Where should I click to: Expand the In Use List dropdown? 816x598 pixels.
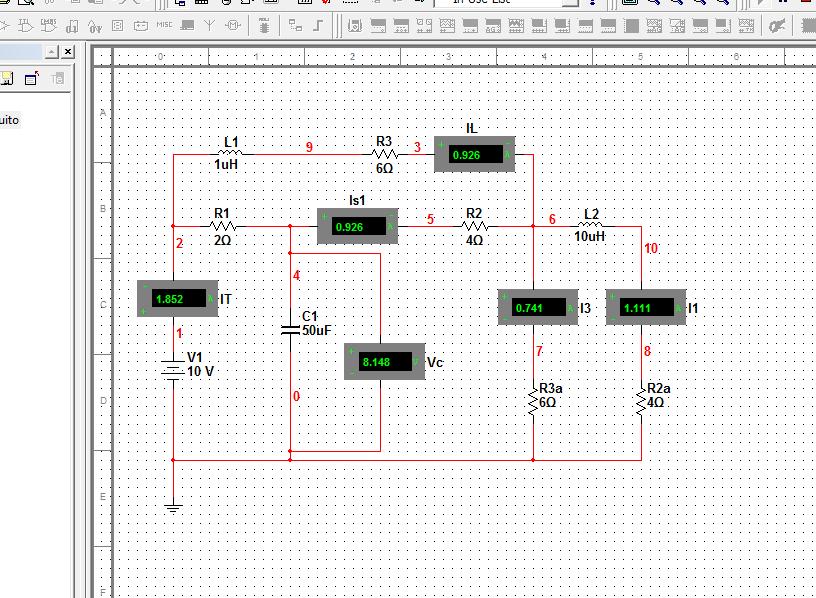(568, 3)
